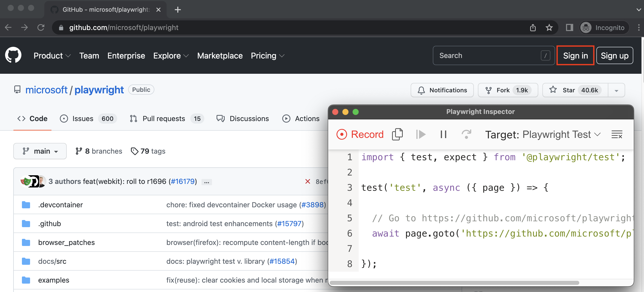Switch to the Discussions tab

[243, 119]
